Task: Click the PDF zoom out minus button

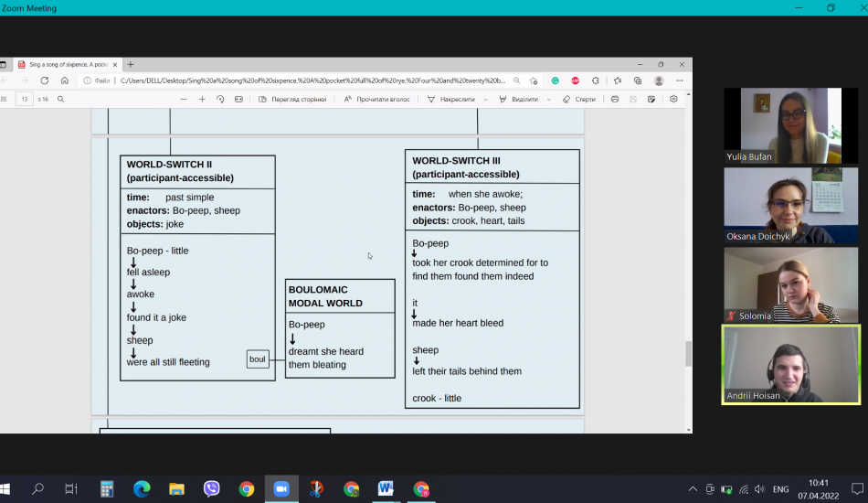Action: coord(184,99)
